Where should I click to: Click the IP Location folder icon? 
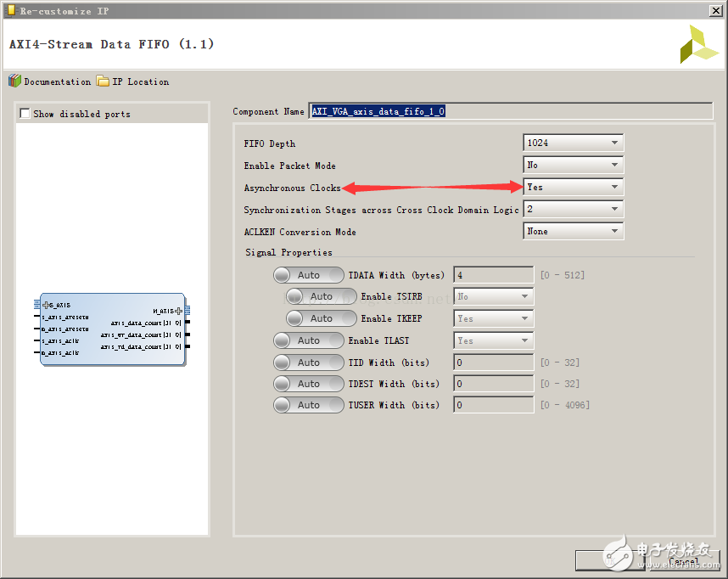103,82
